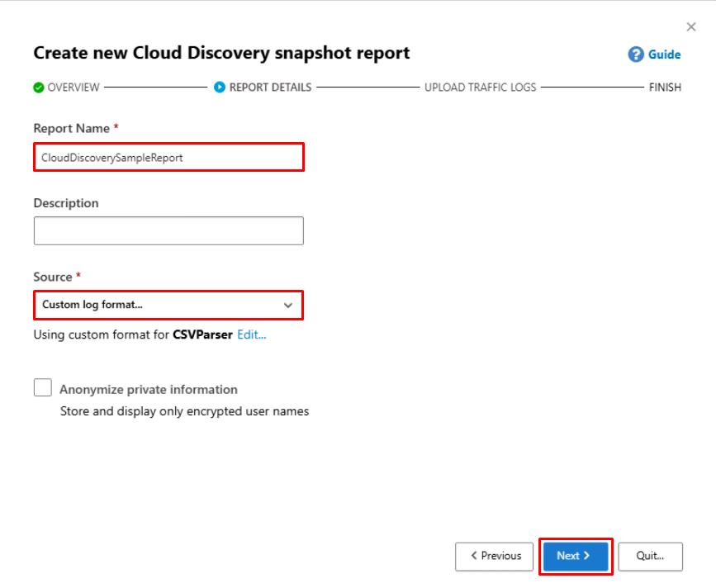
Task: Click the green checkmark beside Overview
Action: (x=39, y=88)
